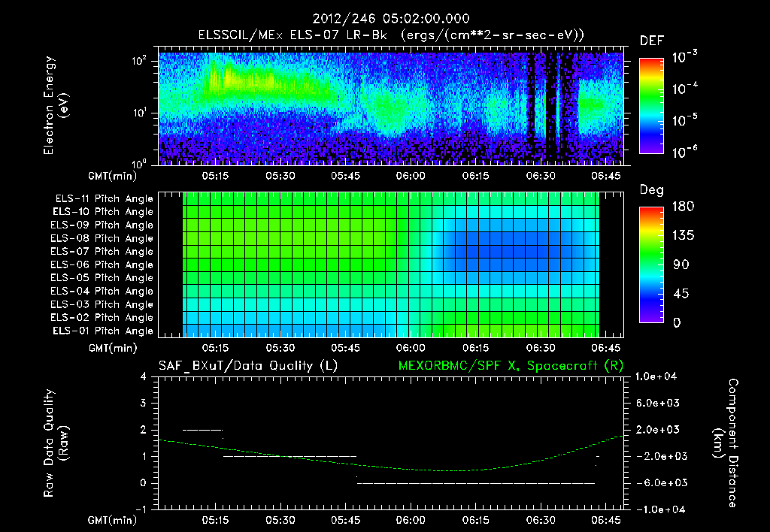Viewport: 770px width, 532px height.
Task: Select the ELS-11 Pitch Angle row label
Action: [104, 199]
